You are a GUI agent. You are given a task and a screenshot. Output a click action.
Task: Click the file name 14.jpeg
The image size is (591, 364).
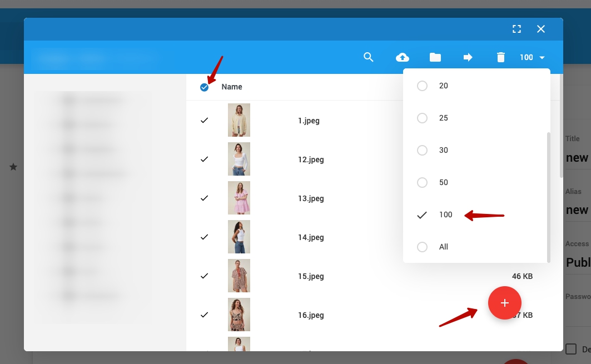311,237
